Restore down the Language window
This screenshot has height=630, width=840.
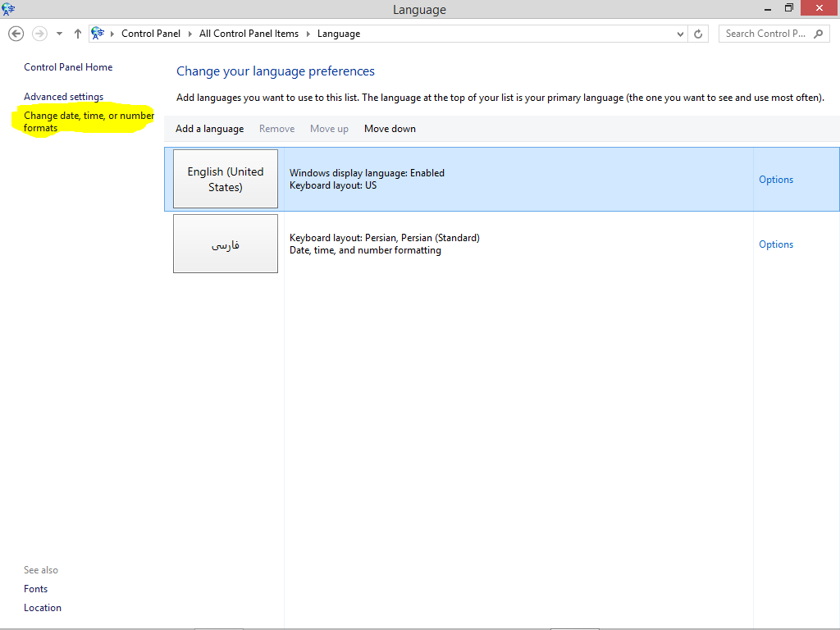789,8
